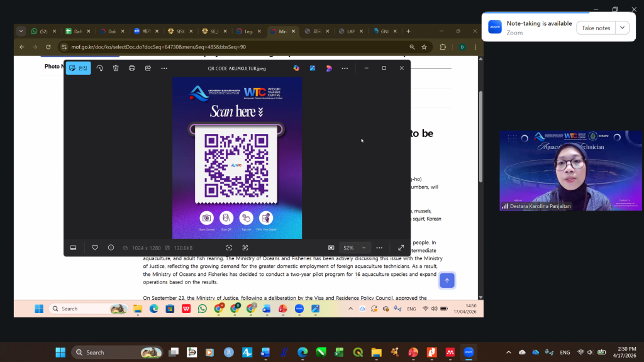
Task: Click the Edit (편집) button in Photos
Action: coord(78,68)
